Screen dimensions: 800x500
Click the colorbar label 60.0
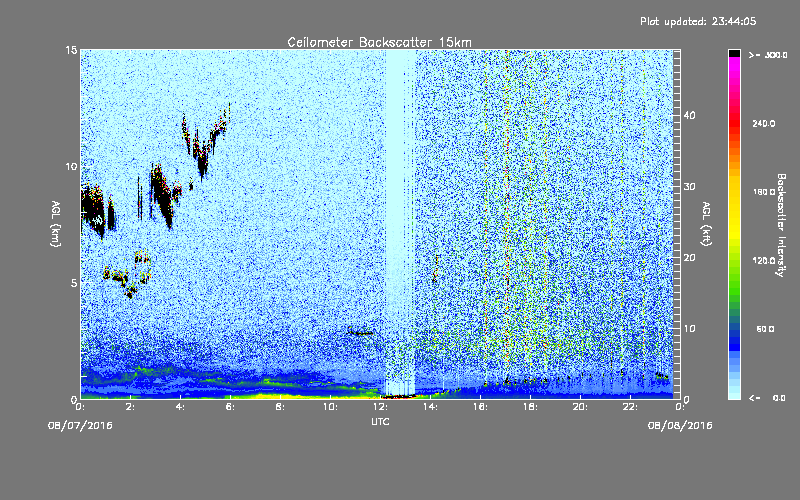pos(765,329)
